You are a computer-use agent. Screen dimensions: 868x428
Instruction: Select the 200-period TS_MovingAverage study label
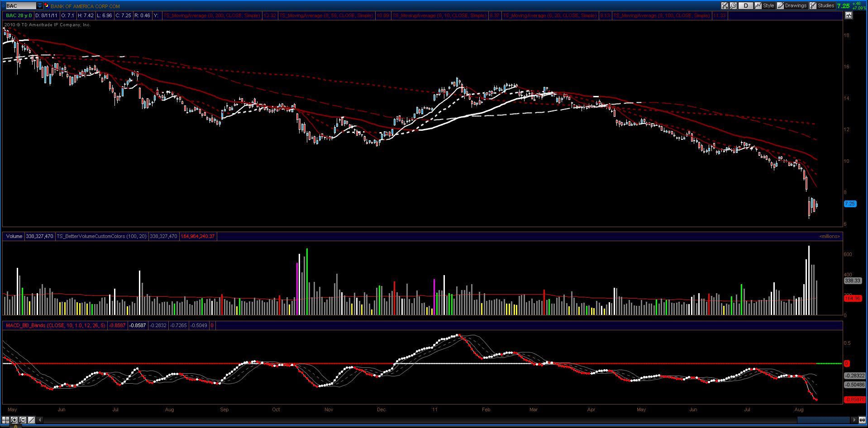(211, 15)
